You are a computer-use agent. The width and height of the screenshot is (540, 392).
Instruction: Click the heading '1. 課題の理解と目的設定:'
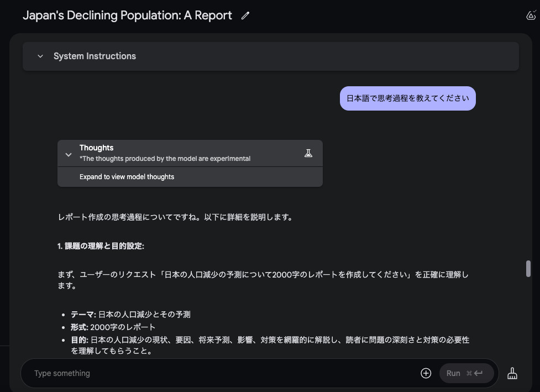pyautogui.click(x=101, y=246)
